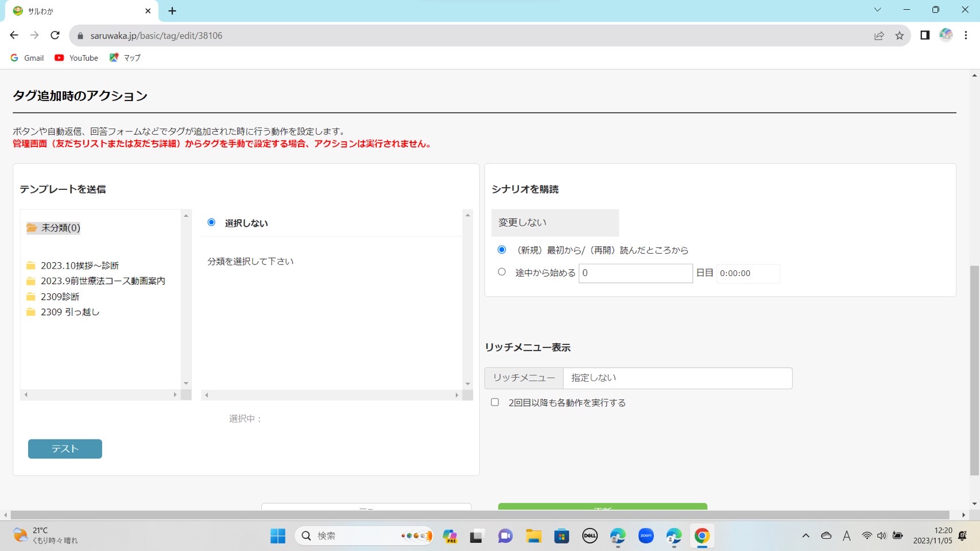Click the 0:00:00 time field
980x551 pixels.
[748, 273]
